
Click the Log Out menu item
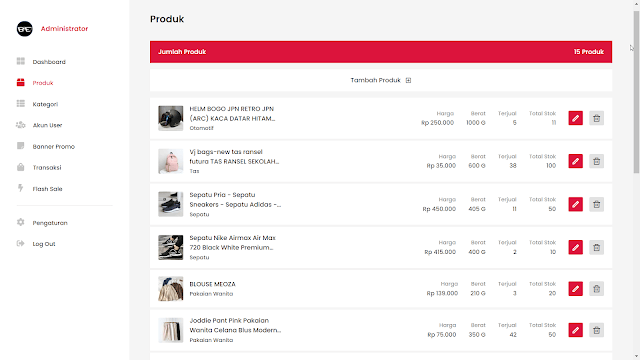[44, 244]
